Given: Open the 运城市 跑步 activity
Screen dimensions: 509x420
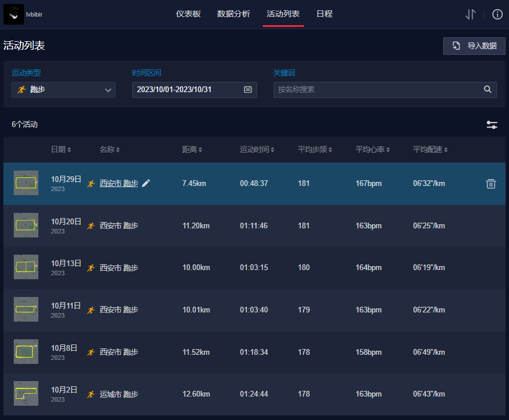Looking at the screenshot, I should point(119,394).
